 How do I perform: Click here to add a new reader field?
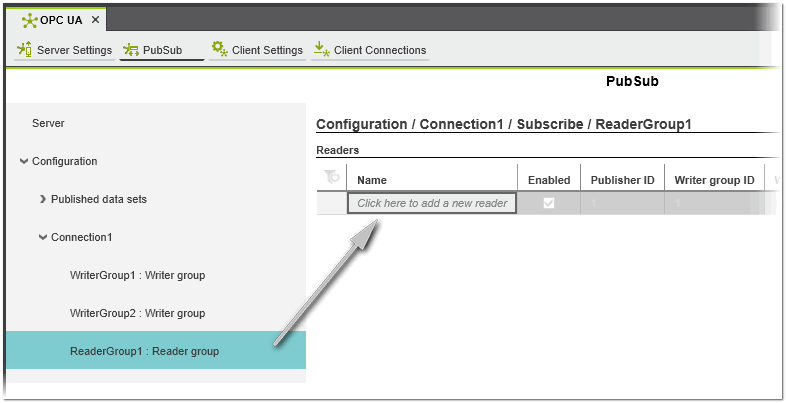(432, 203)
